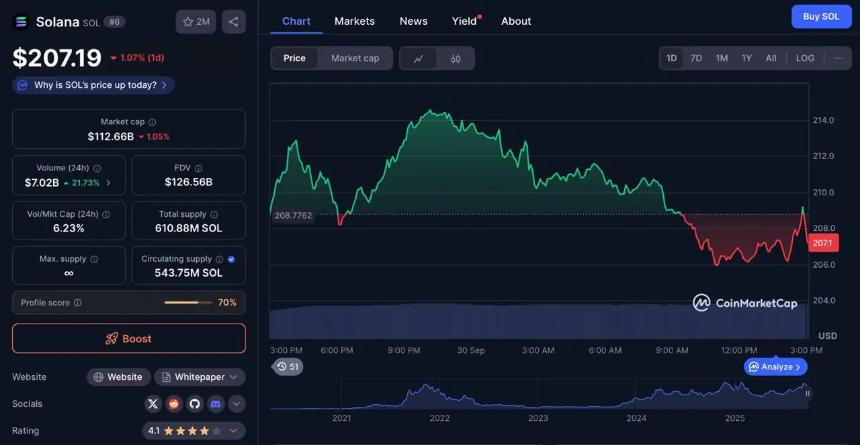
Task: Click the orange Boost button
Action: pyautogui.click(x=128, y=338)
